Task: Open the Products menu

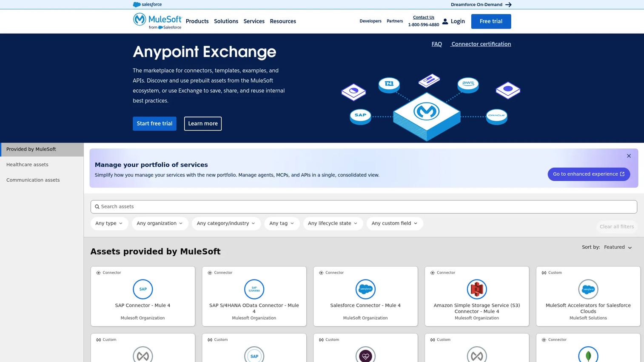Action: (197, 21)
